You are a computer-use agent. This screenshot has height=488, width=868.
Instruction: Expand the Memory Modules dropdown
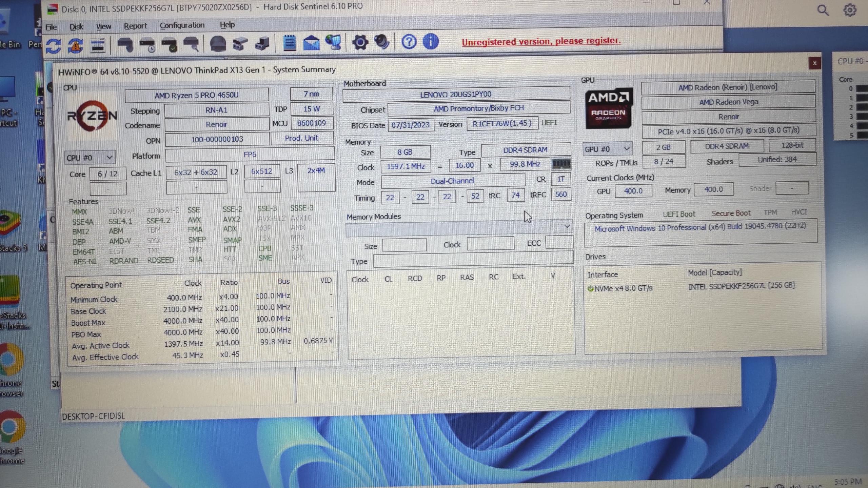(567, 226)
